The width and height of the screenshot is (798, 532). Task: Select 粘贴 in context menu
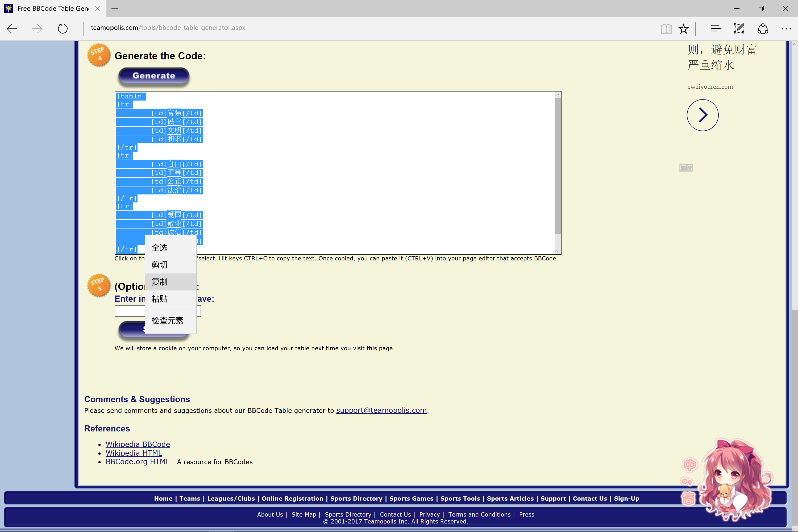(x=159, y=298)
